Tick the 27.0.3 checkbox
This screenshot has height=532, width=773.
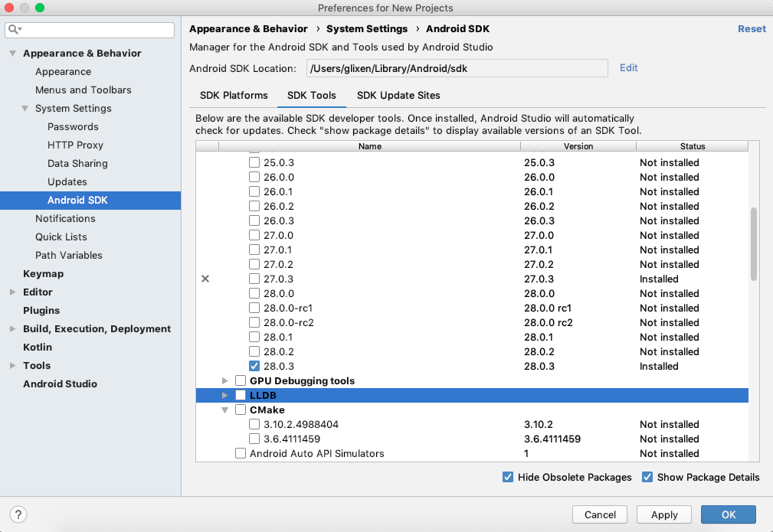click(254, 279)
